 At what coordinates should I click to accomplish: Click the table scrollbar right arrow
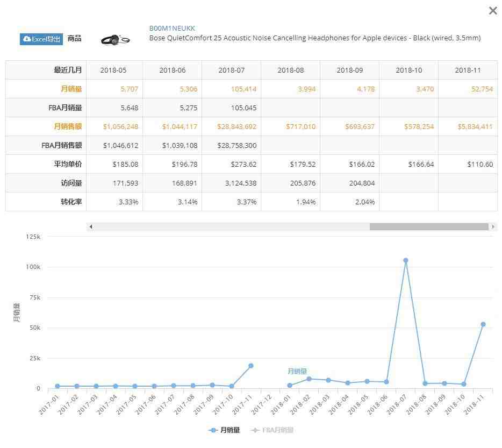493,226
